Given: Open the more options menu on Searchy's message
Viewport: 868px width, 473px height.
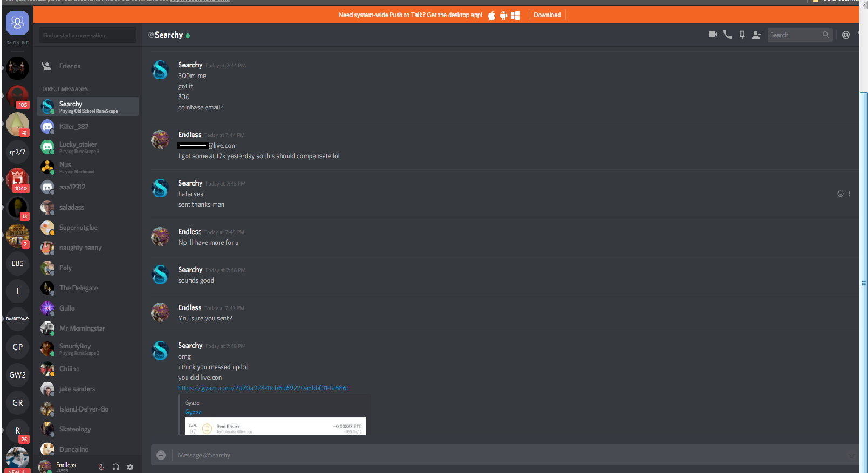Looking at the screenshot, I should coord(850,194).
